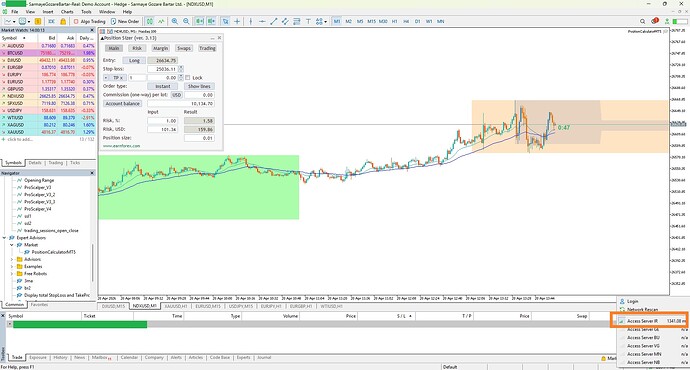690x370 pixels.
Task: Select the D1 timeframe
Action: pyautogui.click(x=417, y=21)
